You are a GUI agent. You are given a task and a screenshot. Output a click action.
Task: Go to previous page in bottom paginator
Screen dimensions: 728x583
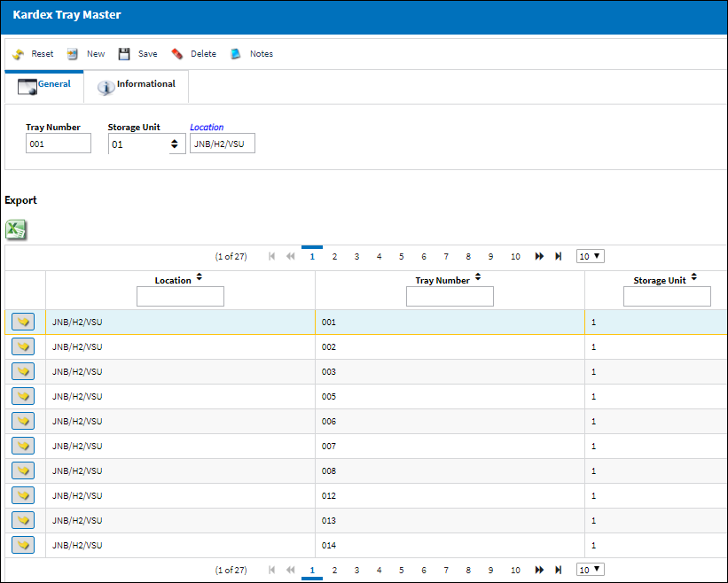(x=291, y=570)
